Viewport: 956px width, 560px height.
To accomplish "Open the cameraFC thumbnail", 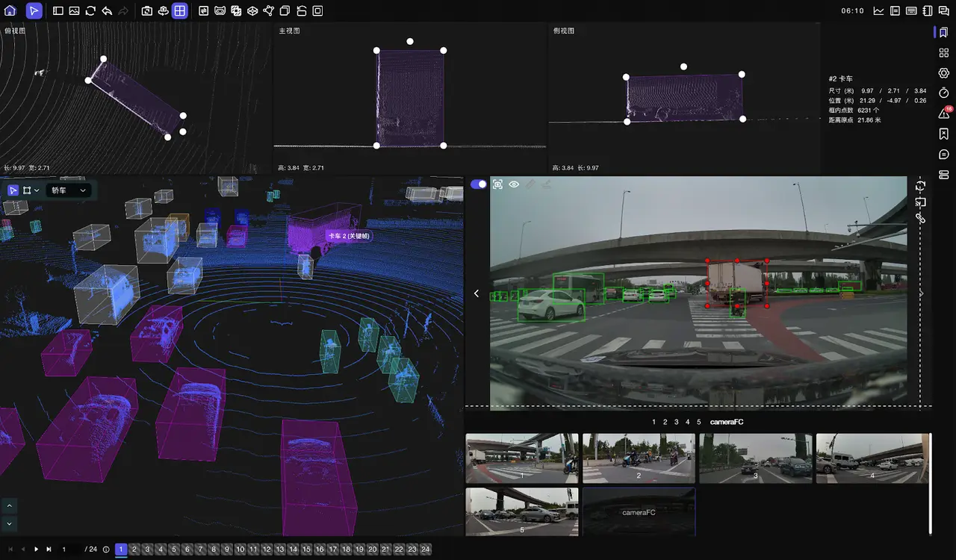I will pos(639,512).
